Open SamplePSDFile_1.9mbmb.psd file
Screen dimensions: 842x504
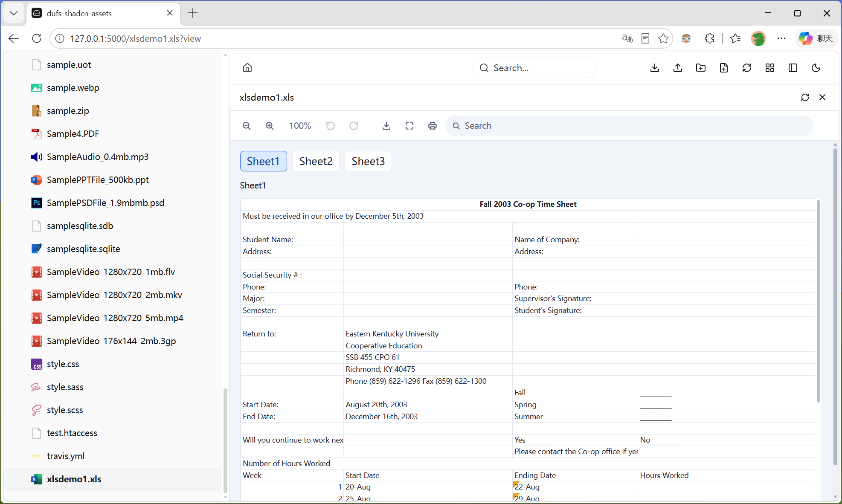[x=113, y=203]
